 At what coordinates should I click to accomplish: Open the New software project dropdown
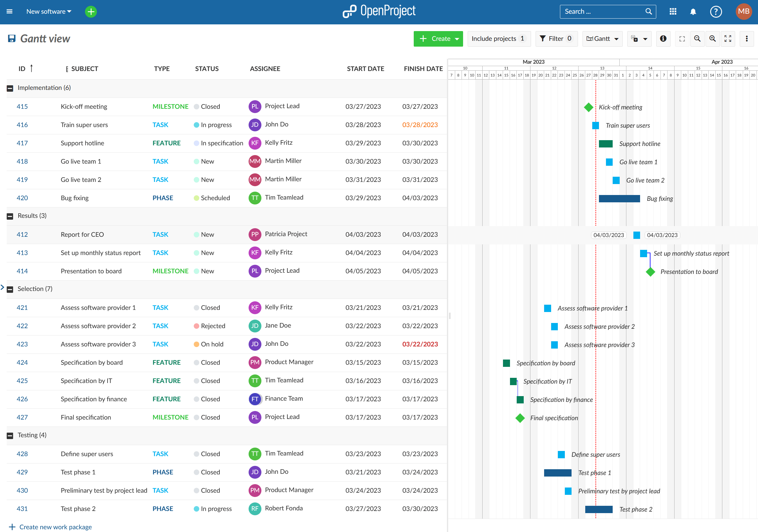point(48,11)
